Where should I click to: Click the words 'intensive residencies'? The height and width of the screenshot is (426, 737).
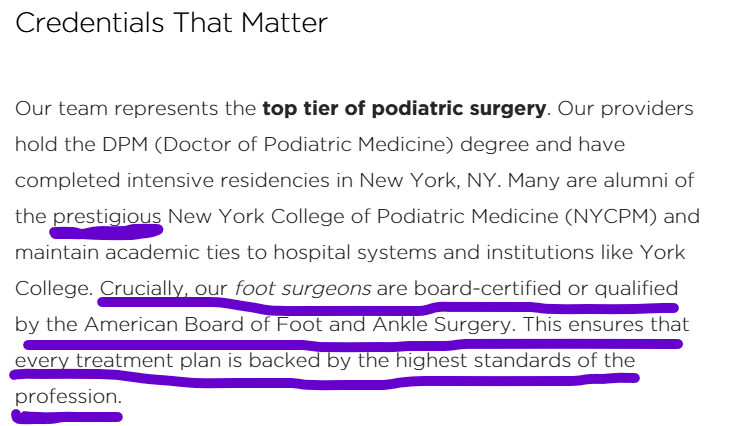click(x=228, y=181)
